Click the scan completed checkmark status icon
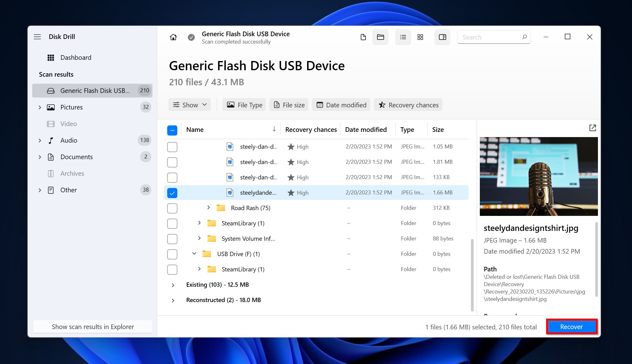Image resolution: width=632 pixels, height=364 pixels. (191, 37)
